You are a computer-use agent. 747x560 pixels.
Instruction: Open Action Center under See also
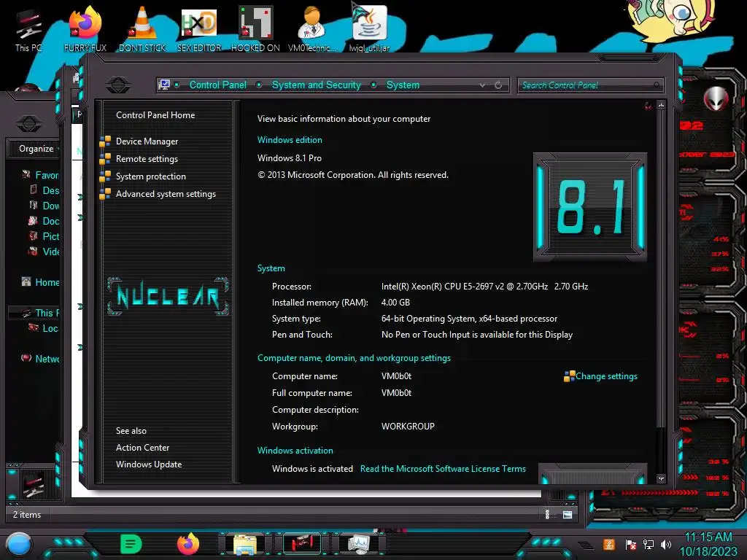pyautogui.click(x=142, y=448)
